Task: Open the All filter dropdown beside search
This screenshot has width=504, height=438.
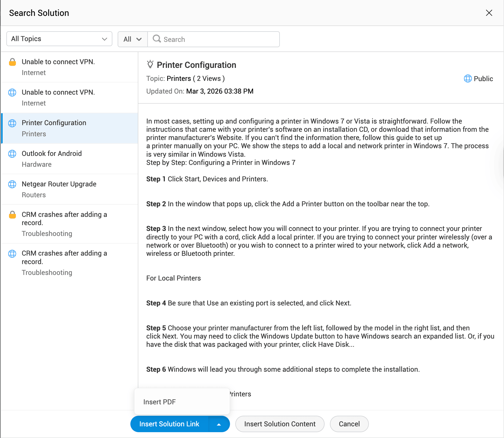Action: click(132, 39)
